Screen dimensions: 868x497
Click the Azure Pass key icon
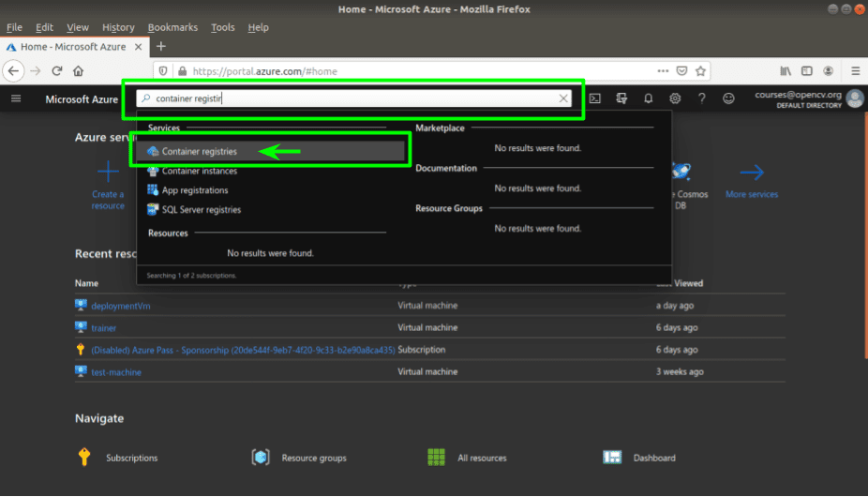pyautogui.click(x=81, y=349)
